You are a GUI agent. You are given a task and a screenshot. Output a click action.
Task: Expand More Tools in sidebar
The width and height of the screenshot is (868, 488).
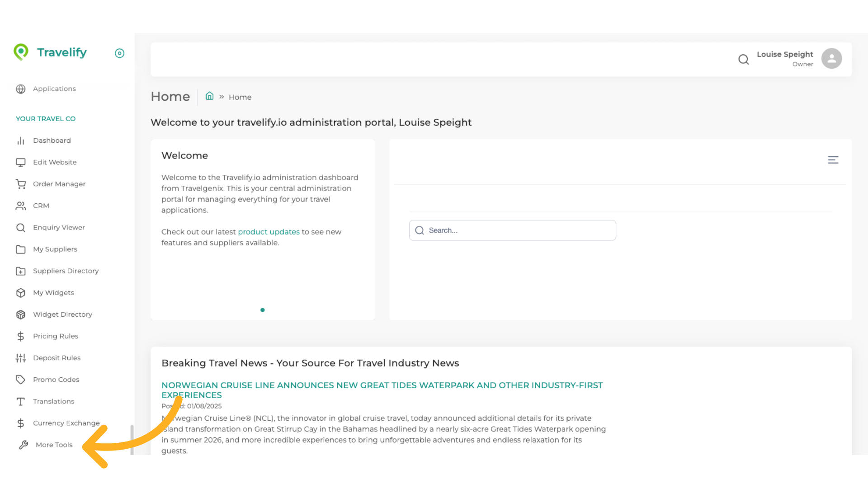tap(54, 445)
